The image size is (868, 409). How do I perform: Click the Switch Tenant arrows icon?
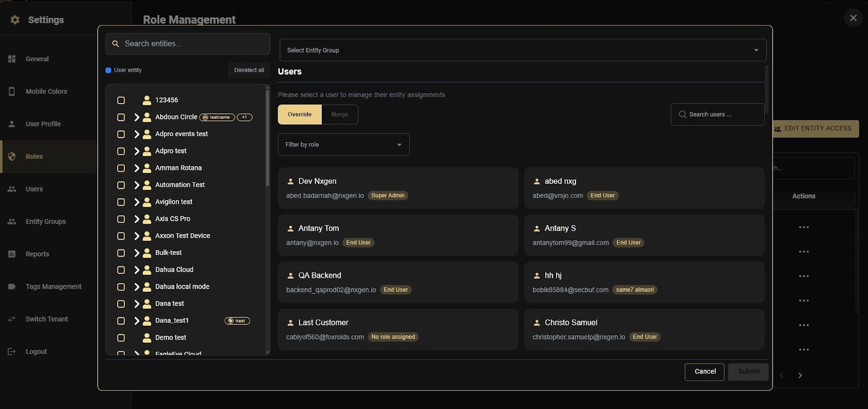point(12,319)
